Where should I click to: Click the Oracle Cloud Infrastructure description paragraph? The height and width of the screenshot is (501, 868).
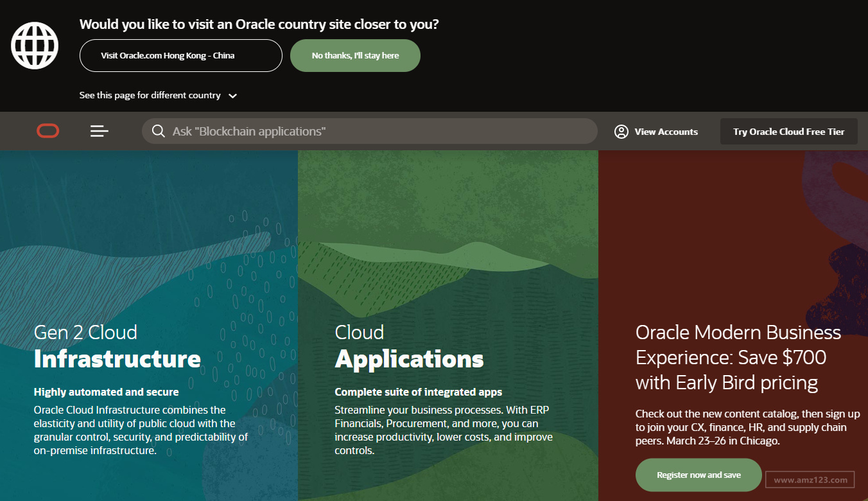coord(141,430)
